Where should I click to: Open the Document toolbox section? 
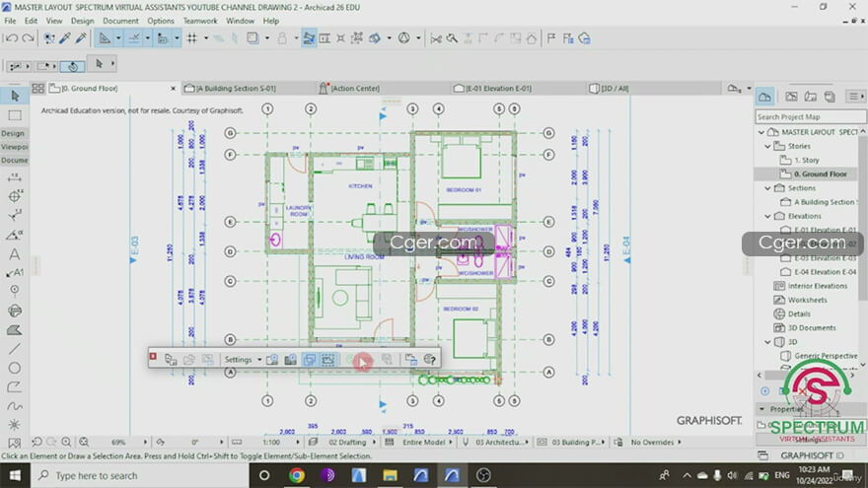[x=14, y=160]
